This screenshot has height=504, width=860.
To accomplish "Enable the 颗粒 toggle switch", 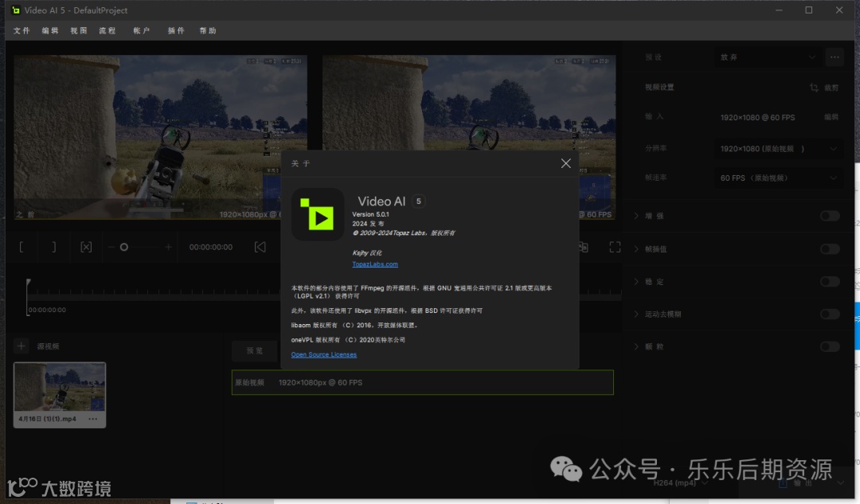I will tap(830, 346).
